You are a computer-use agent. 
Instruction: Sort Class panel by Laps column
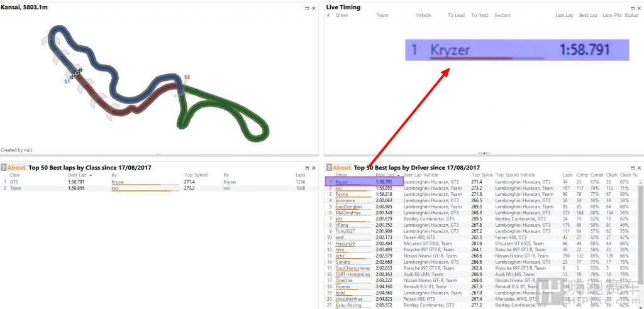(300, 175)
